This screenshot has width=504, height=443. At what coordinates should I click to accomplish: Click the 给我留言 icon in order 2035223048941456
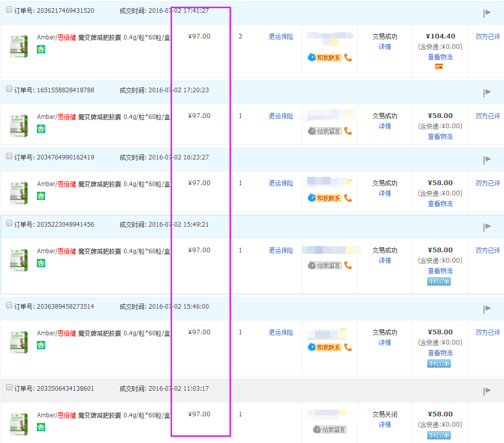(325, 266)
